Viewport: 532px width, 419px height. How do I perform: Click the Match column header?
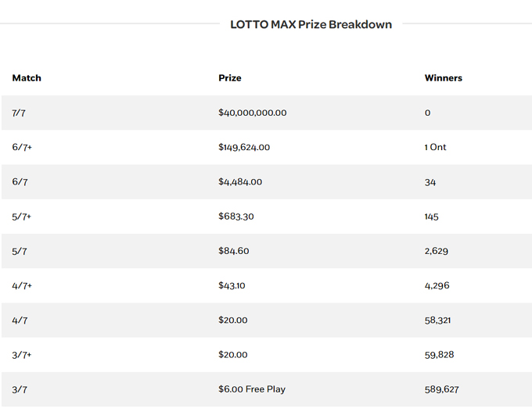(x=27, y=78)
